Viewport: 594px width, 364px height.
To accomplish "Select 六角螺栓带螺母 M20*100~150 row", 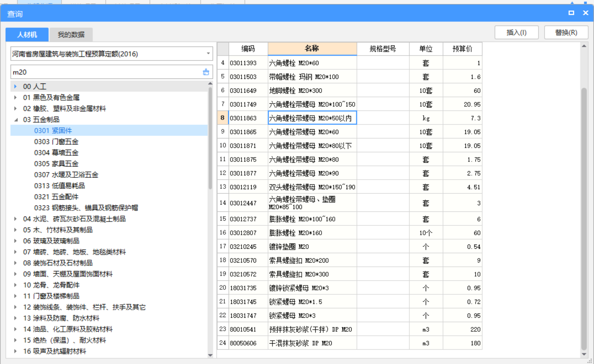I will (x=349, y=105).
